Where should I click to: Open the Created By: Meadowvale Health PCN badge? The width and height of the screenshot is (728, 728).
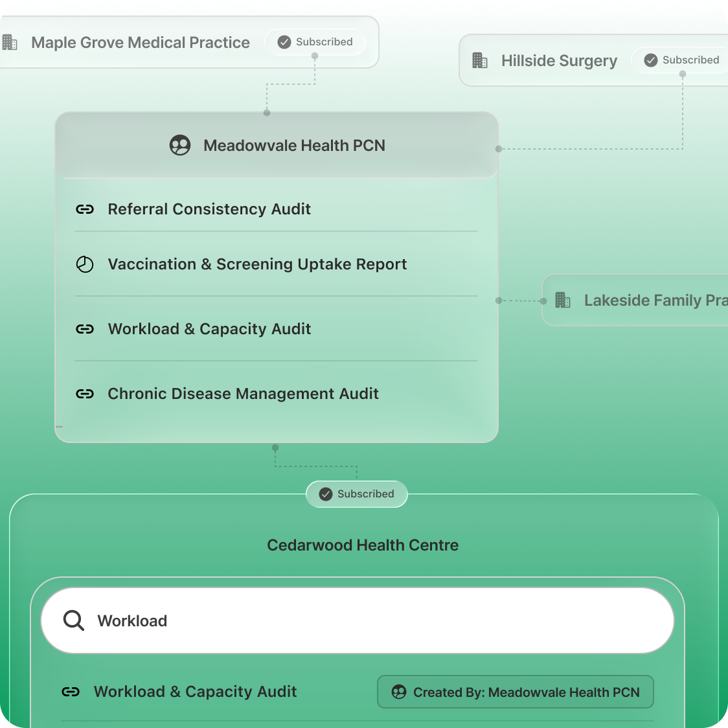(x=515, y=692)
